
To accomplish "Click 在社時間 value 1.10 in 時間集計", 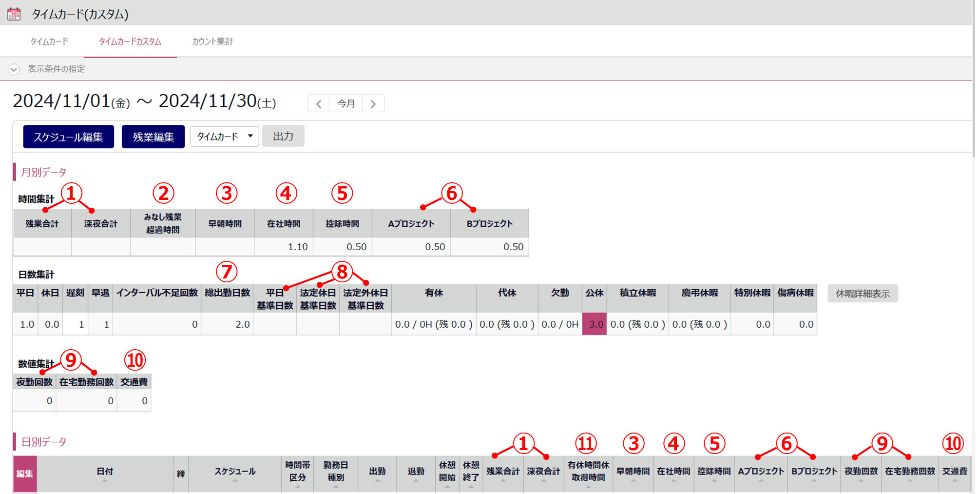I will click(284, 247).
